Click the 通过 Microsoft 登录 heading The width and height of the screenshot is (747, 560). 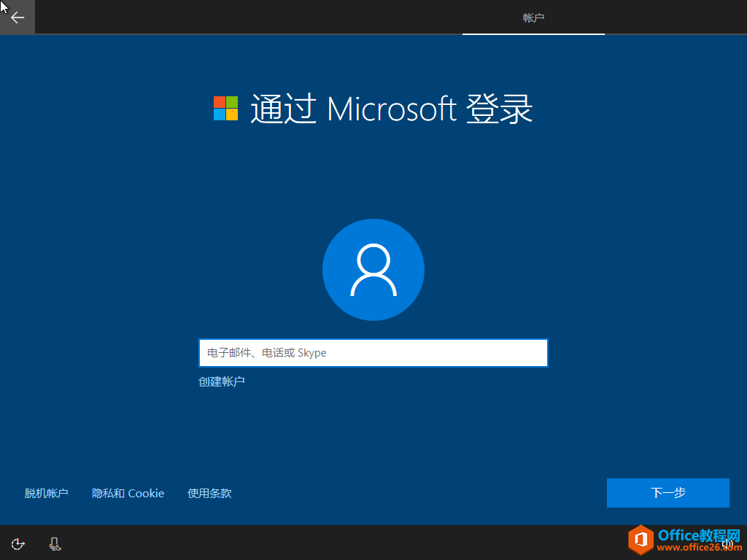click(391, 109)
